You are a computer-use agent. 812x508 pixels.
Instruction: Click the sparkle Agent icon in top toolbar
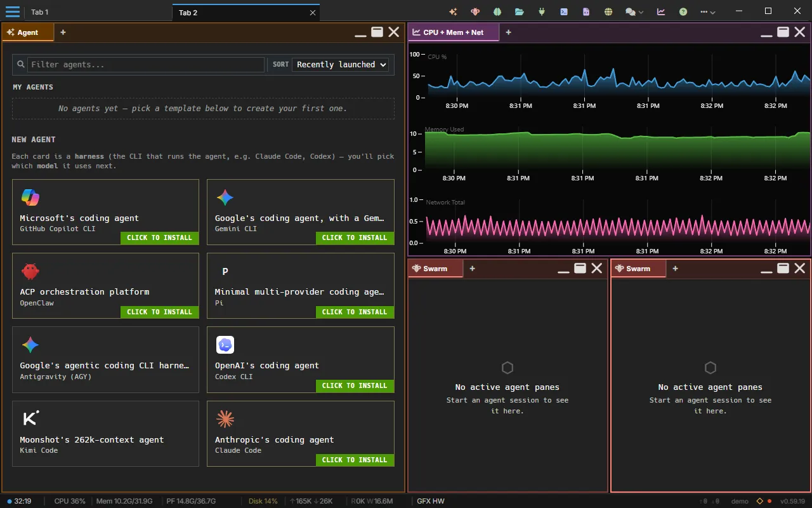453,11
